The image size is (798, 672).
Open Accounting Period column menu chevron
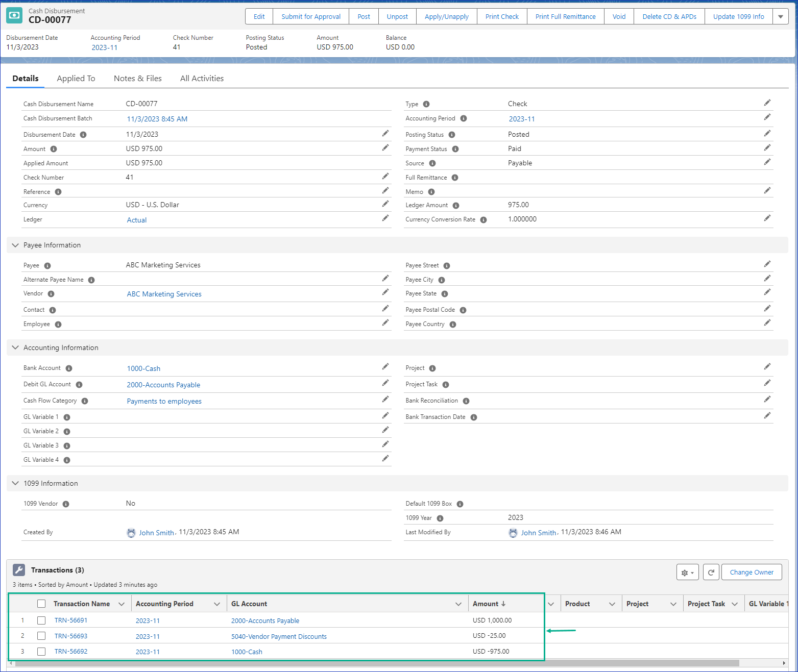[217, 604]
